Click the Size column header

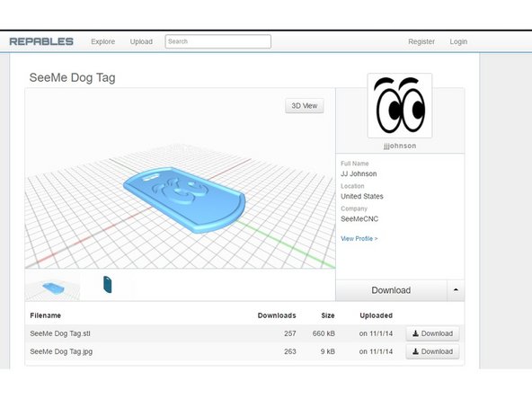pos(328,315)
